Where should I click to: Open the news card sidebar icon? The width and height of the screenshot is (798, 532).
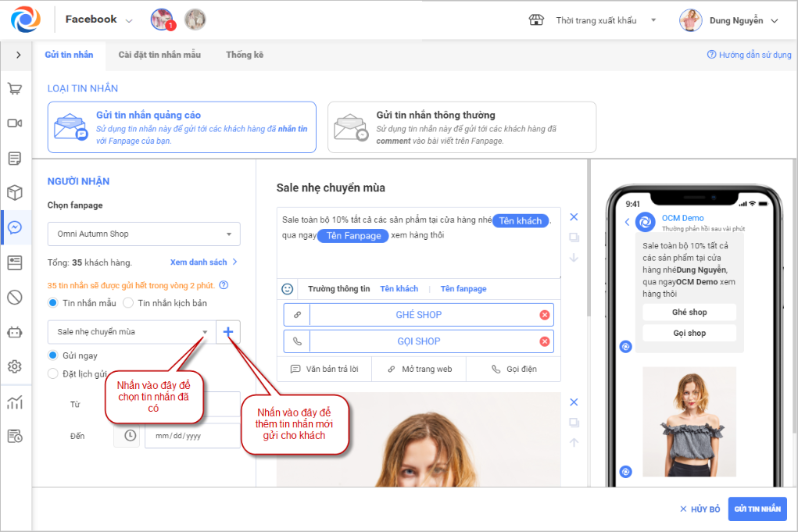pos(15,262)
